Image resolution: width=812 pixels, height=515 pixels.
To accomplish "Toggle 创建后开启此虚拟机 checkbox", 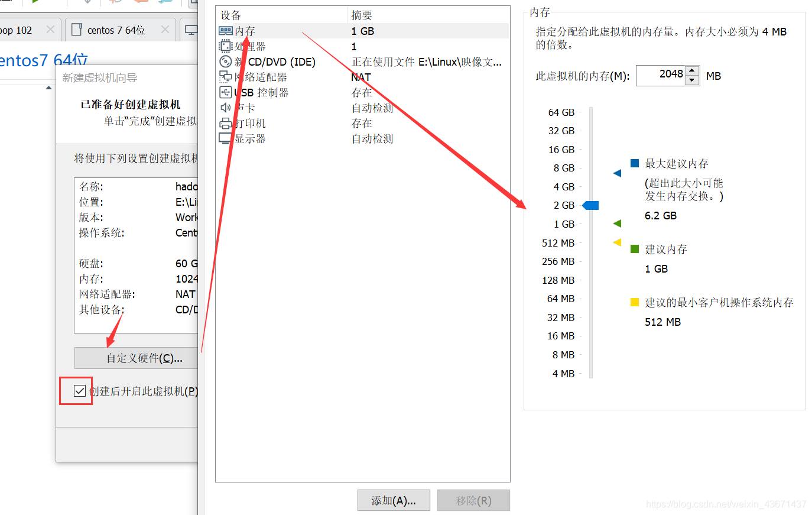I will click(x=80, y=391).
